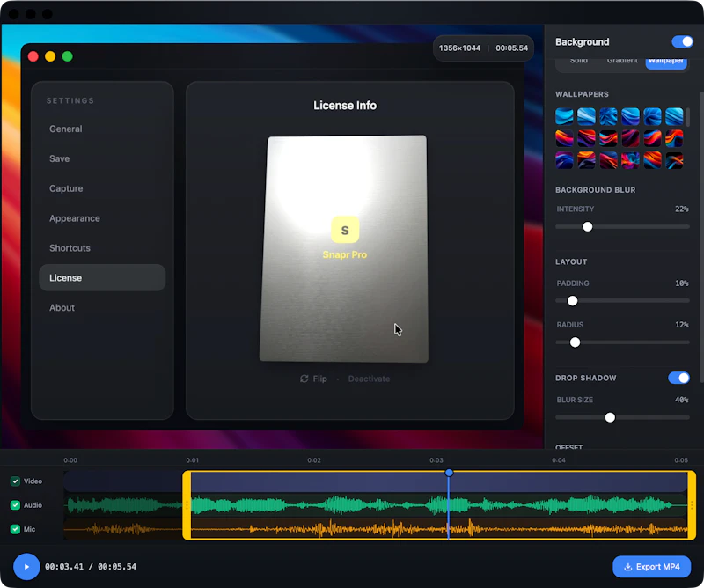Viewport: 704px width, 588px height.
Task: Switch to the Solid background tab
Action: [579, 61]
